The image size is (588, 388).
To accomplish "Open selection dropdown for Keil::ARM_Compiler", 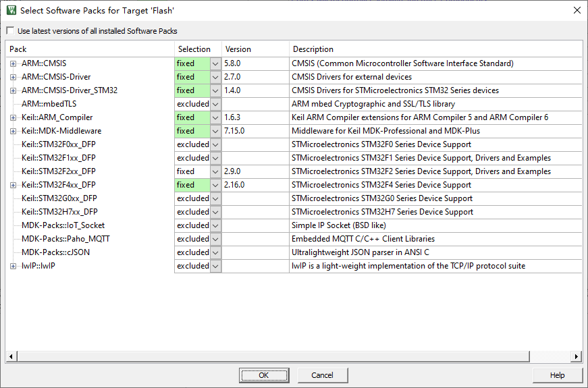I will tap(215, 117).
